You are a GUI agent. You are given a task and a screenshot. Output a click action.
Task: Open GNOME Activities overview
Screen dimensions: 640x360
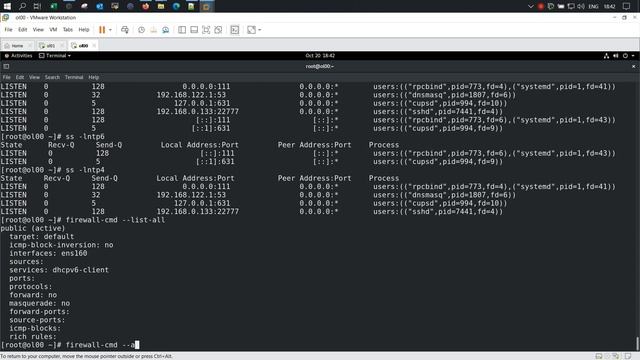[x=18, y=56]
